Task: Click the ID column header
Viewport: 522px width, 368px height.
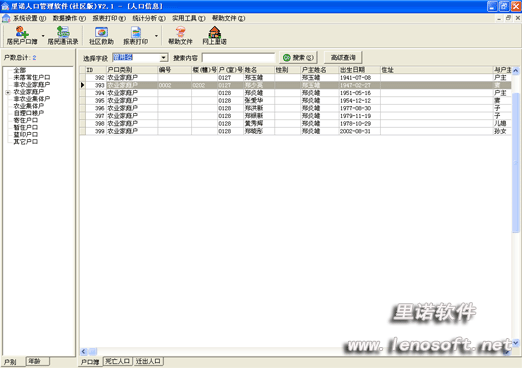Action: [x=96, y=70]
